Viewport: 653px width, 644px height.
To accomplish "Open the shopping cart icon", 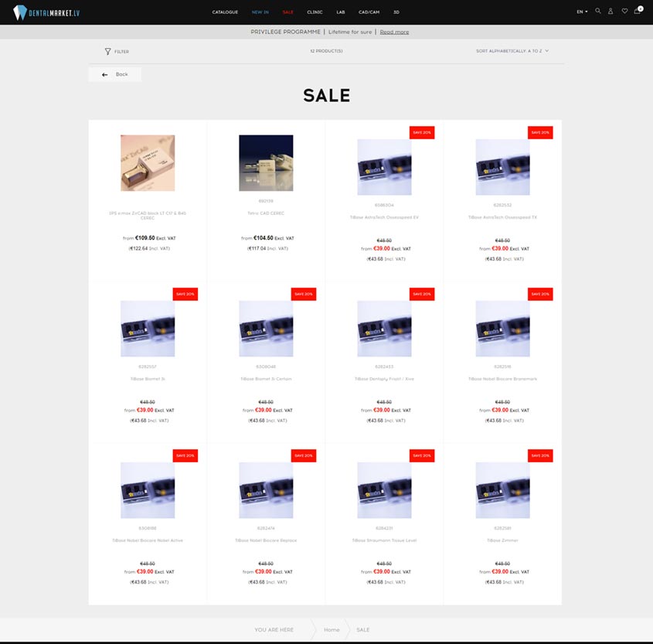I will 638,10.
